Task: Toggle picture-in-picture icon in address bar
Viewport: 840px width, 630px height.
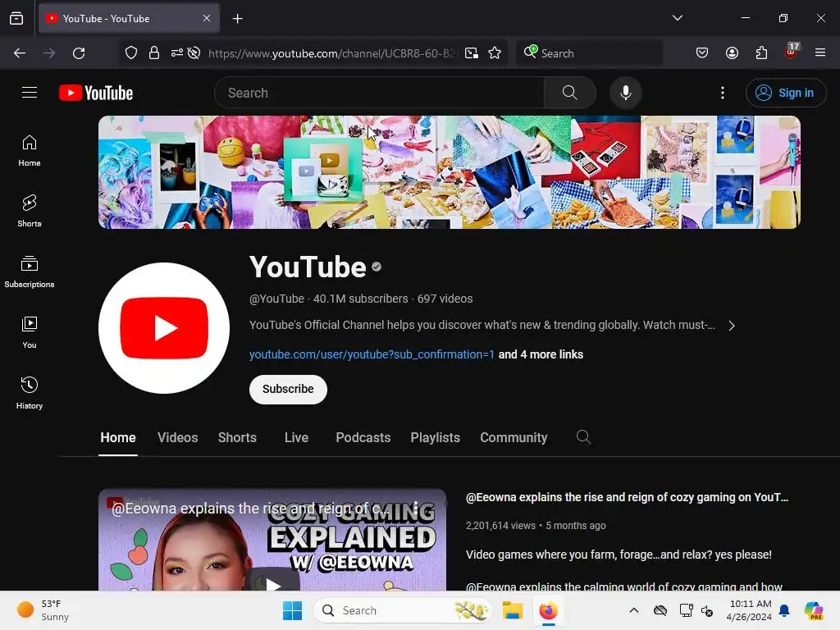Action: (472, 53)
